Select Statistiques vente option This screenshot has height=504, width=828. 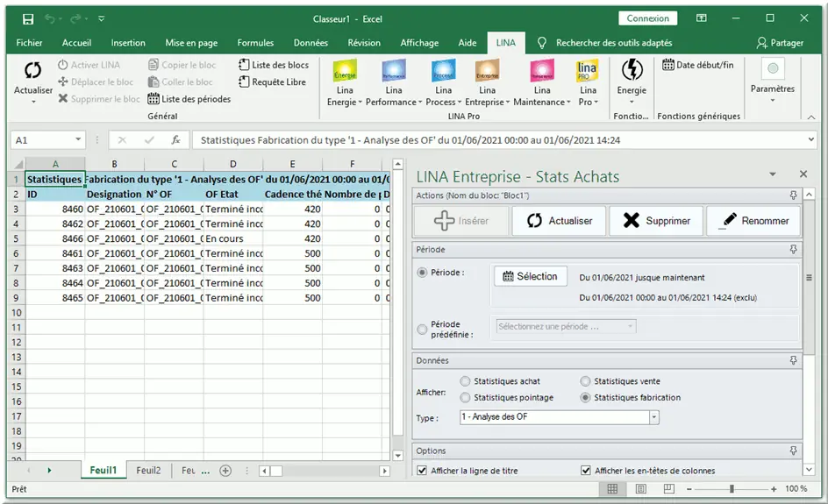[585, 381]
